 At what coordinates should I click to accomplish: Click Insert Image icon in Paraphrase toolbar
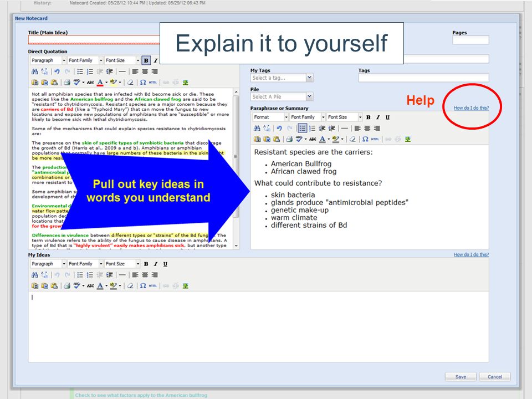[407, 139]
